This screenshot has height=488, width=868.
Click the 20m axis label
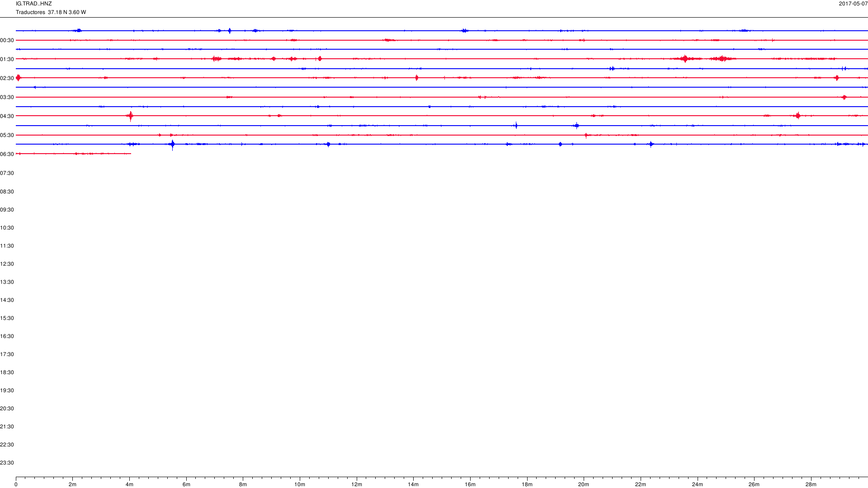click(x=584, y=484)
